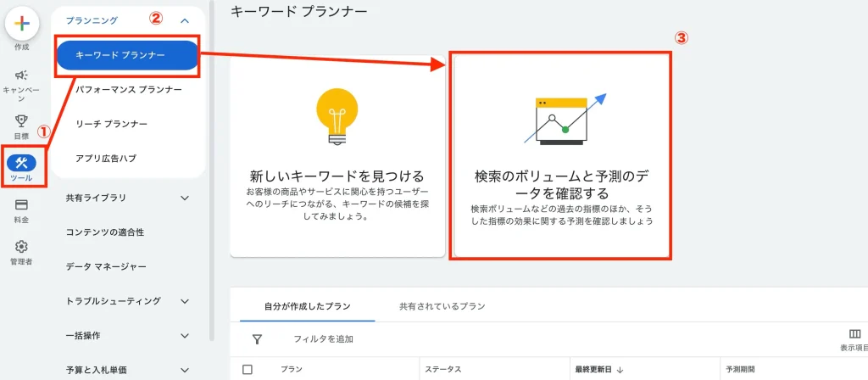Select the Tools wrench icon
868x380 pixels.
point(21,163)
